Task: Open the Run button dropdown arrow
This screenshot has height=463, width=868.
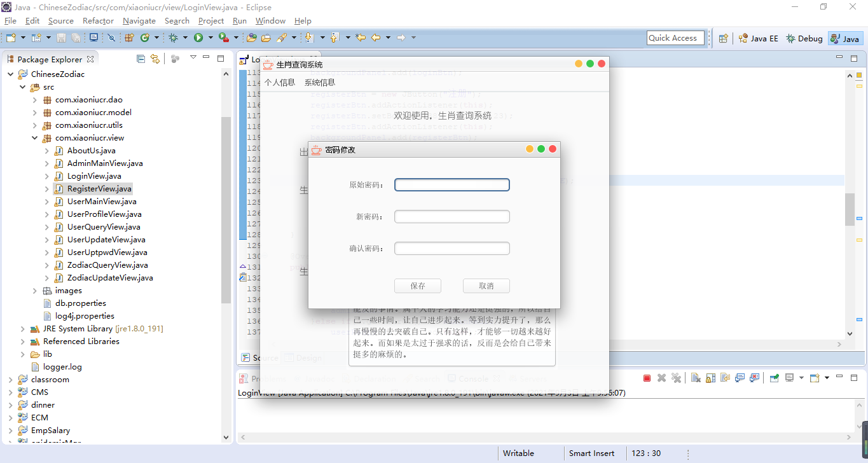Action: coord(210,38)
